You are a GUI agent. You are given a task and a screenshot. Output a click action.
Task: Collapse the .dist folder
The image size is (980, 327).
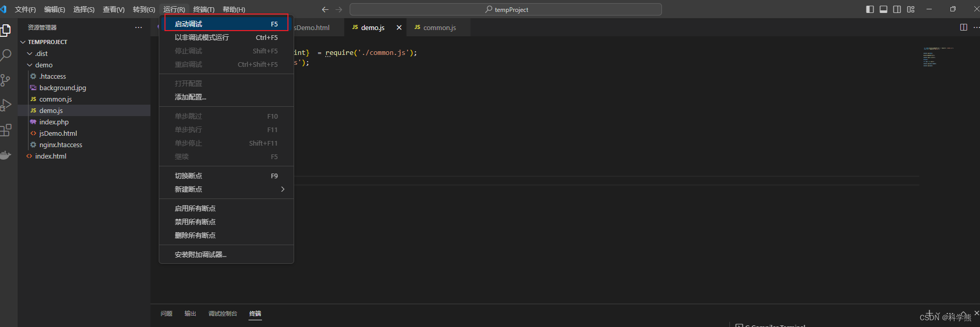(30, 53)
